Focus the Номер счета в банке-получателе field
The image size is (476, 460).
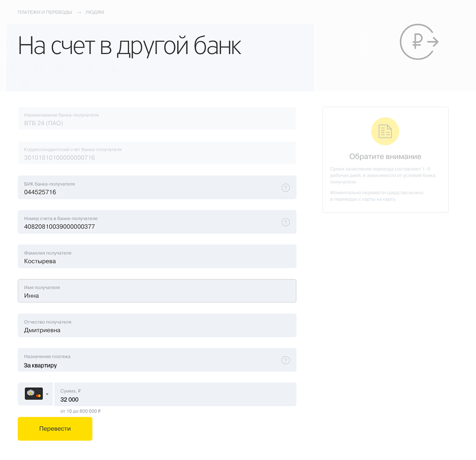[157, 222]
